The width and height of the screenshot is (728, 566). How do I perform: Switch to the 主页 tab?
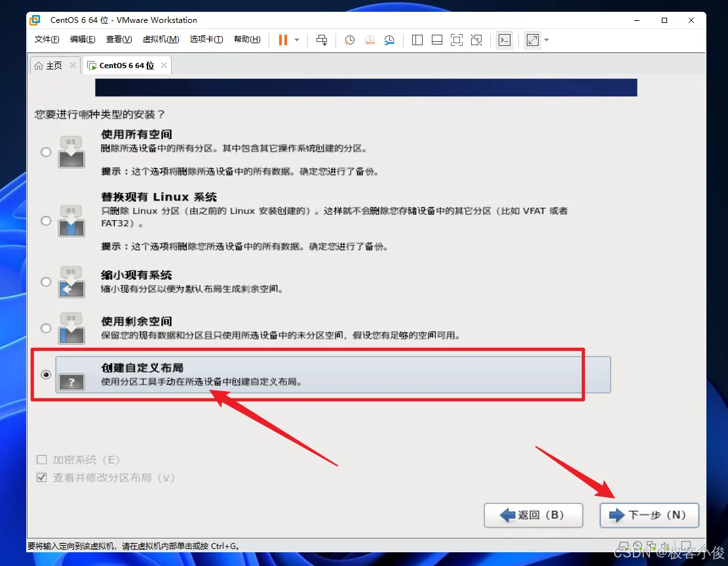tap(48, 66)
